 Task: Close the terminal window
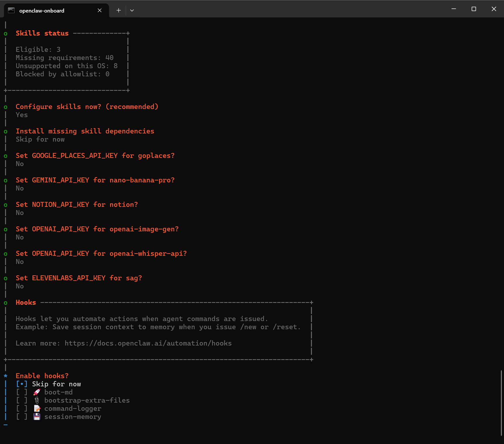point(494,9)
